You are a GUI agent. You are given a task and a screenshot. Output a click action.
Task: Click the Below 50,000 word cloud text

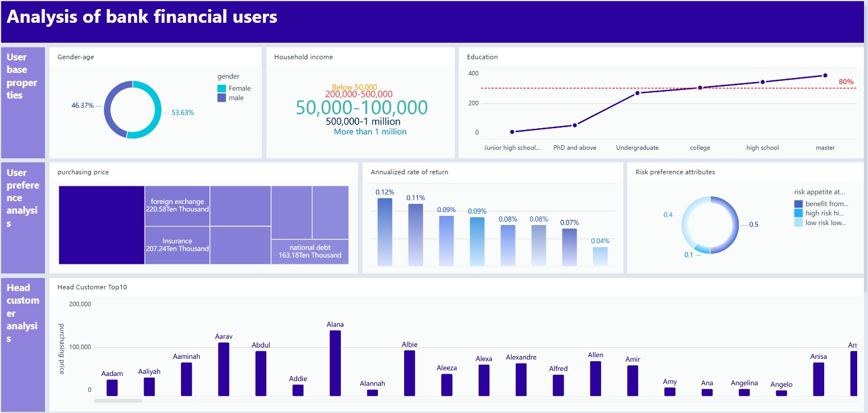(x=355, y=87)
